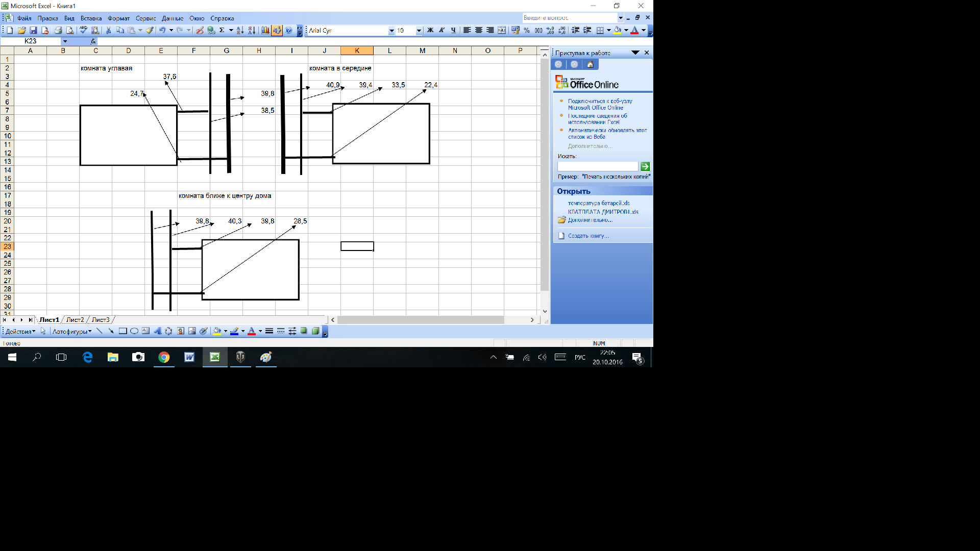The image size is (980, 551).
Task: Expand the AutoSum functions dropdown arrow
Action: [231, 31]
